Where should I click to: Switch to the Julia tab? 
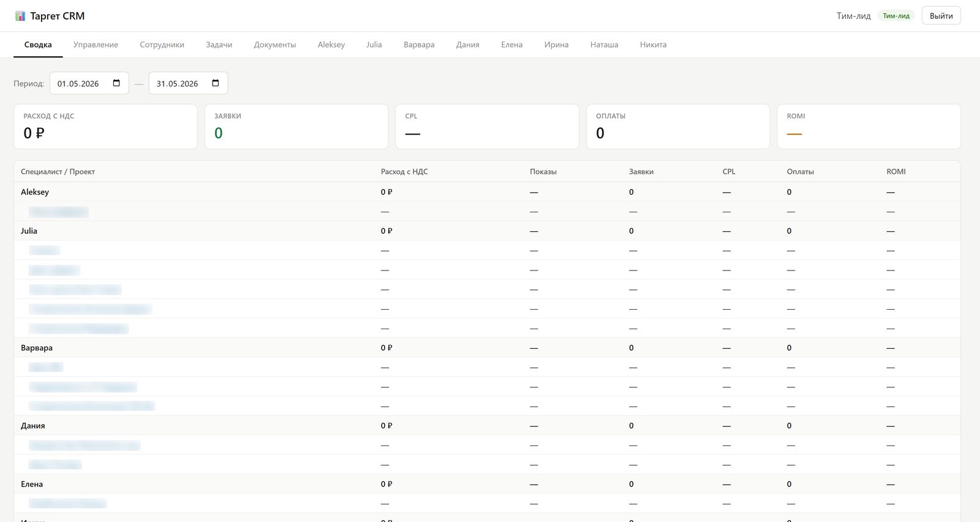pyautogui.click(x=374, y=45)
